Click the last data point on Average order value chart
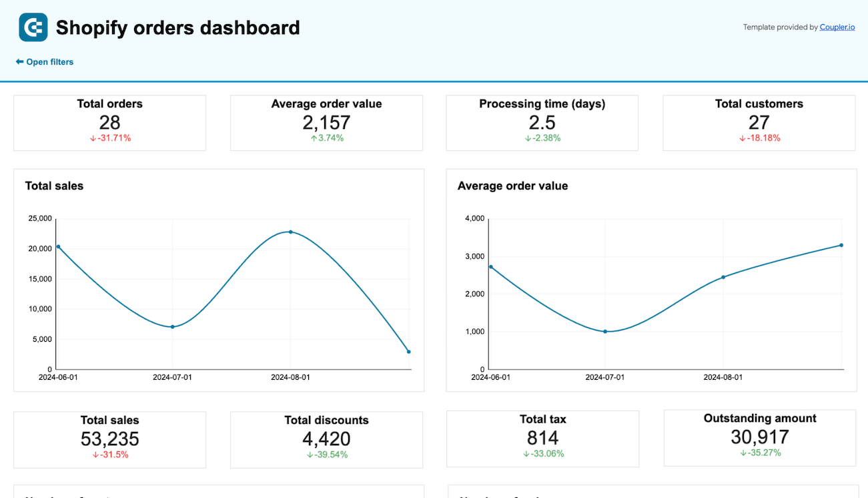The height and width of the screenshot is (498, 868). click(x=841, y=245)
